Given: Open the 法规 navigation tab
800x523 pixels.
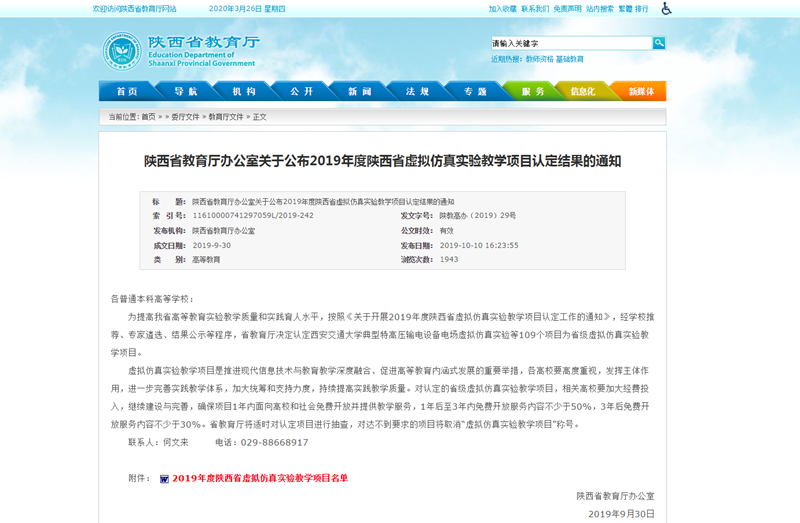Looking at the screenshot, I should click(x=417, y=92).
